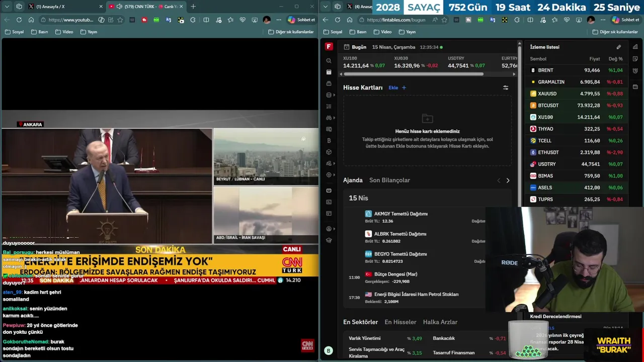Select the En Sektörler tab
Screen dimensions: 644x362
[x=360, y=322]
